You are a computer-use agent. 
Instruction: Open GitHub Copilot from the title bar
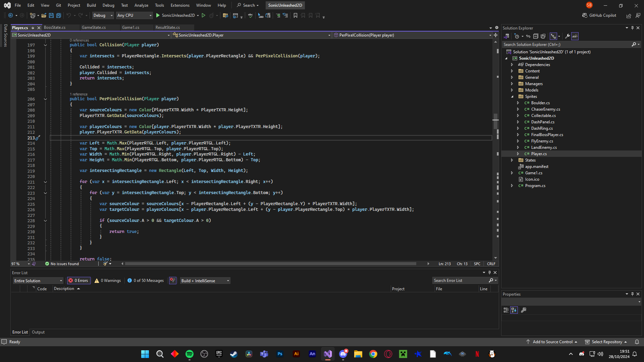pyautogui.click(x=599, y=15)
